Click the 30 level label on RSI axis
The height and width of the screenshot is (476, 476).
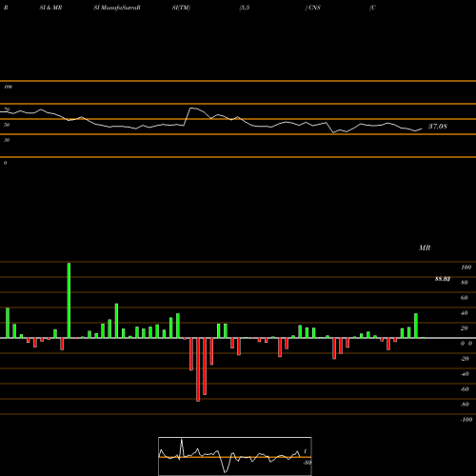pos(7,140)
